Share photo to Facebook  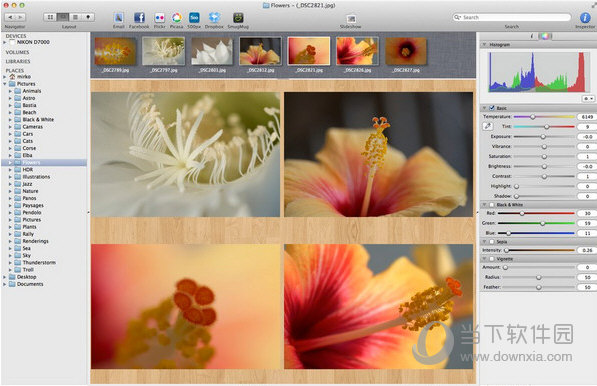(x=139, y=18)
